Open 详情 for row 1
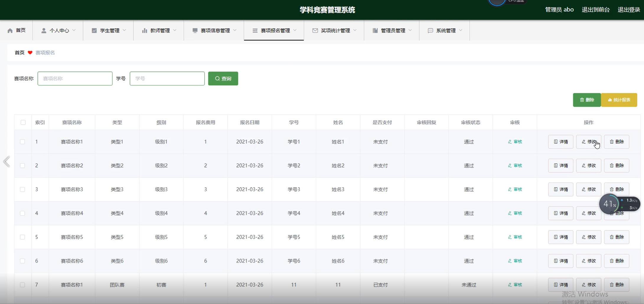 point(561,142)
